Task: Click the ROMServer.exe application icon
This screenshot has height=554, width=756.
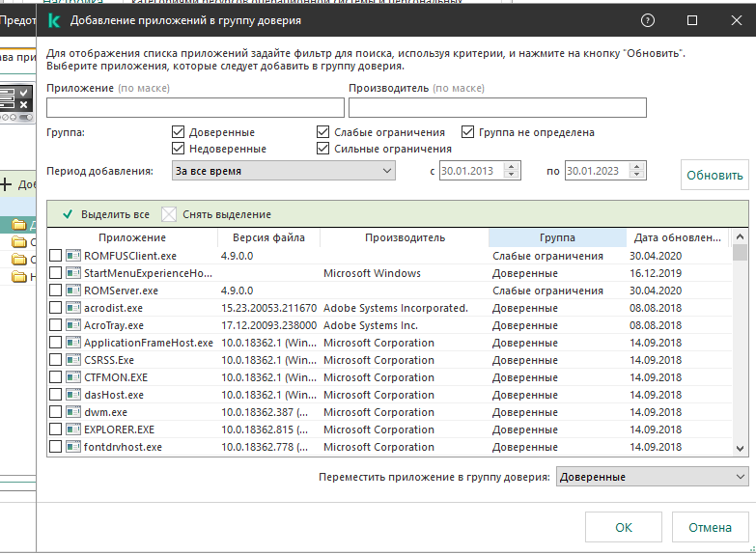Action: 73,291
